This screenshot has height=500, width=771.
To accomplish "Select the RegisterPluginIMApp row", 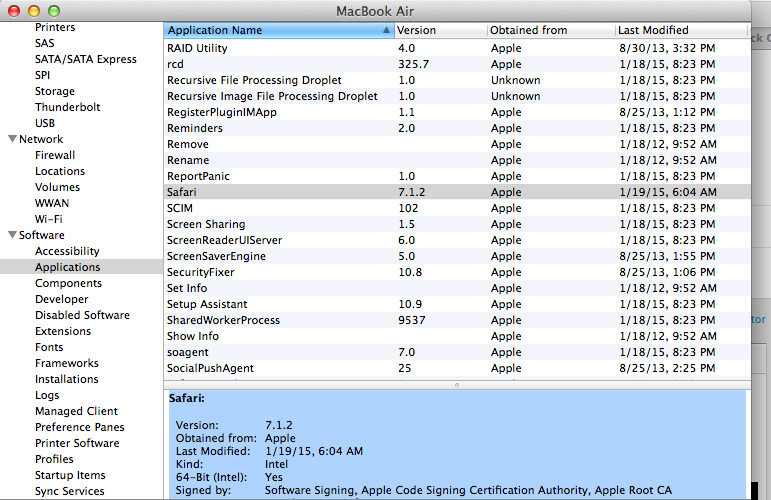I will coord(457,112).
